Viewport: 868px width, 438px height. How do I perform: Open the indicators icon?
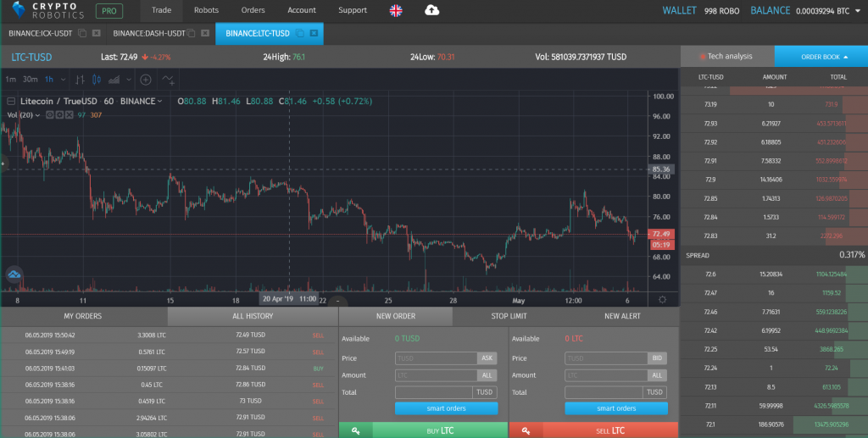pos(169,80)
